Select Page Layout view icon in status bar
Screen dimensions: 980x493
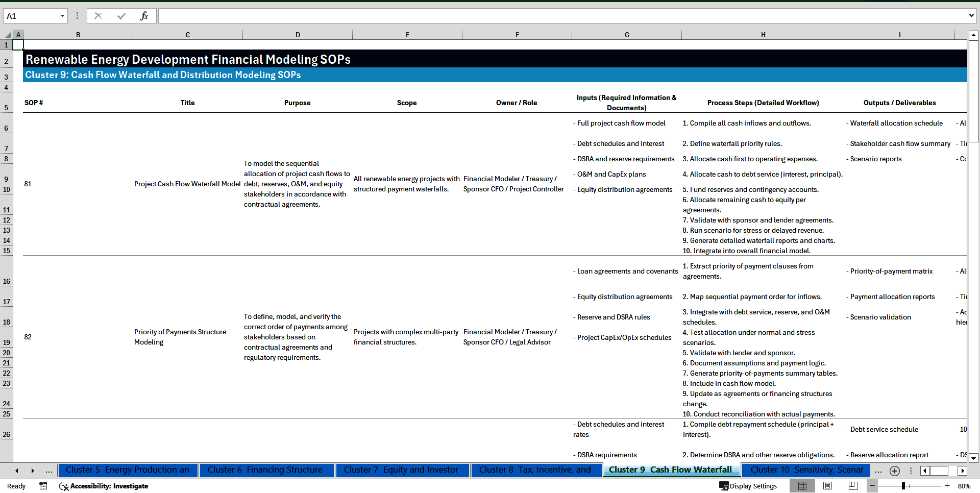(827, 486)
